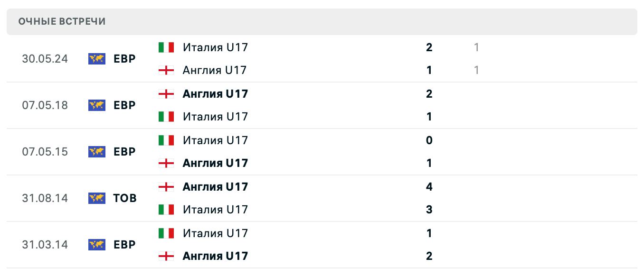The height and width of the screenshot is (276, 644).
Task: Click the England flag in the 30.05.24 row
Action: tap(167, 70)
